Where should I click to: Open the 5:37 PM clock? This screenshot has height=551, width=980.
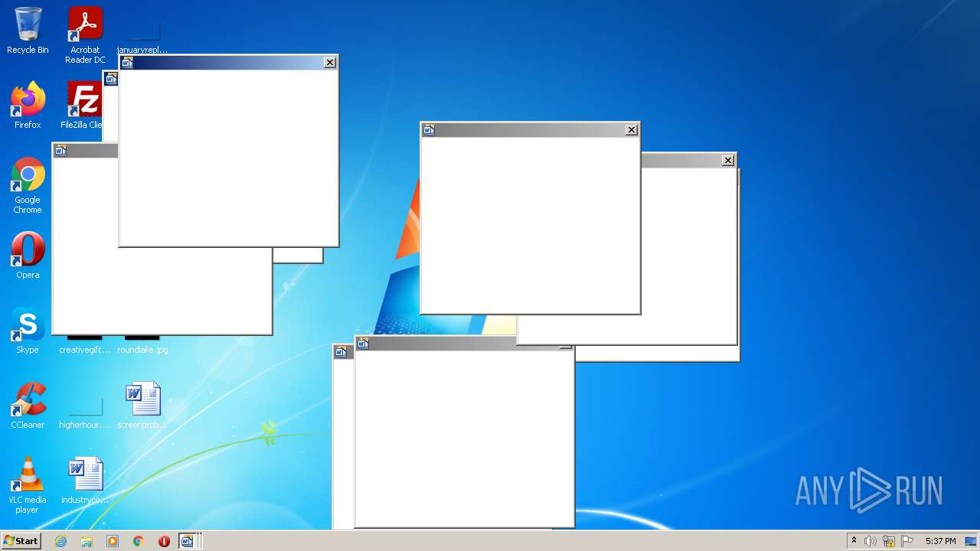(x=940, y=541)
